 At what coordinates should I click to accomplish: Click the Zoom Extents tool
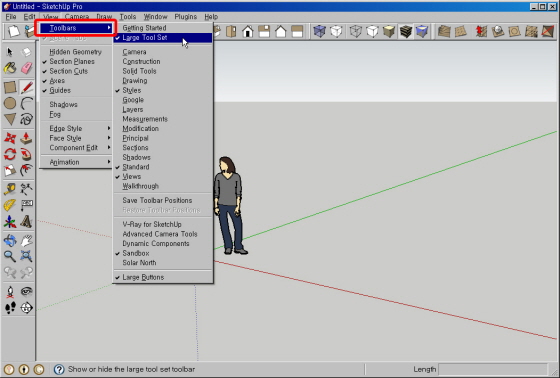coord(26,256)
